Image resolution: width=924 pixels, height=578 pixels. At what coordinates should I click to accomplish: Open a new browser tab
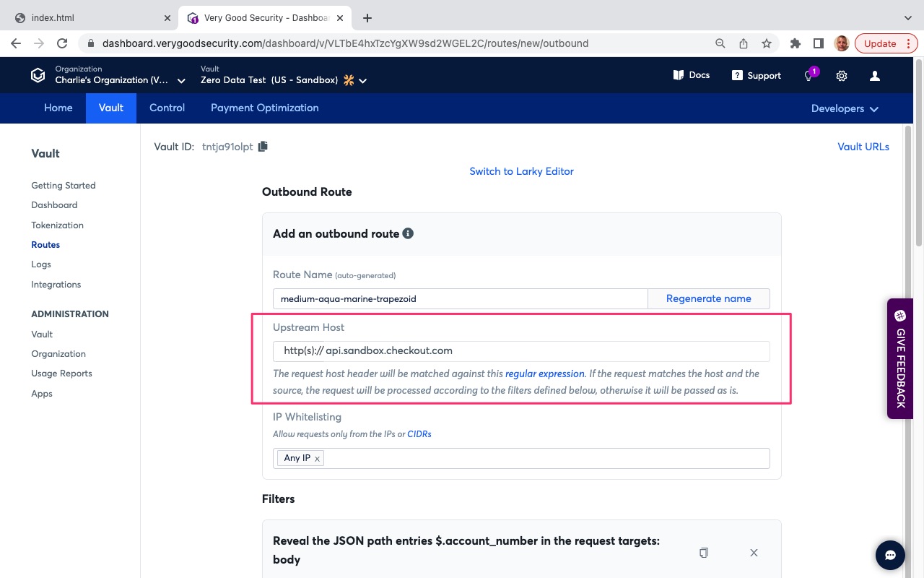367,18
